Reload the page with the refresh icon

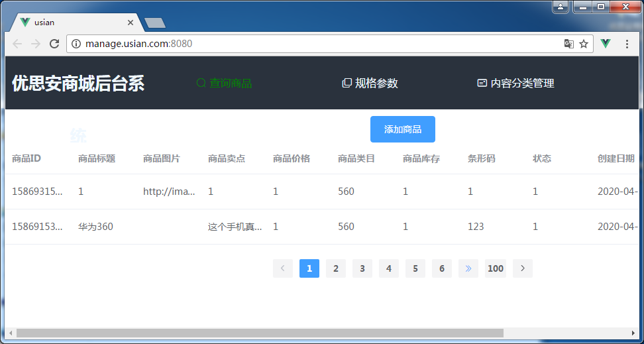54,44
